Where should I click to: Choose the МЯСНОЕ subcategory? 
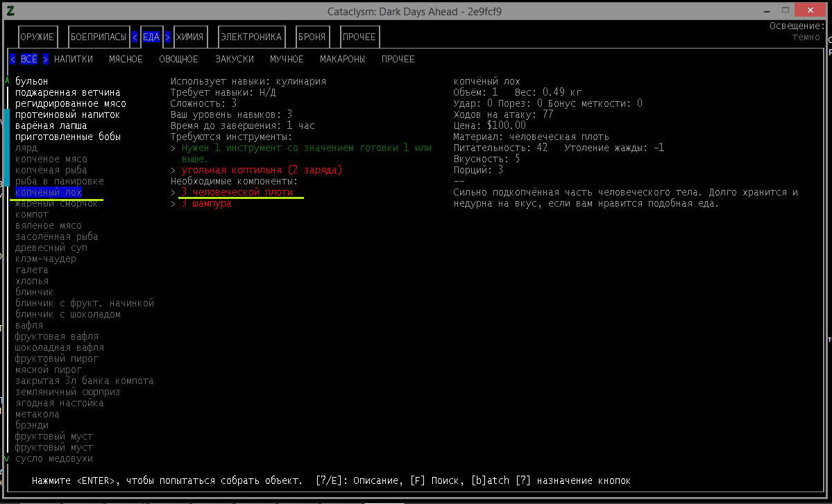point(126,60)
